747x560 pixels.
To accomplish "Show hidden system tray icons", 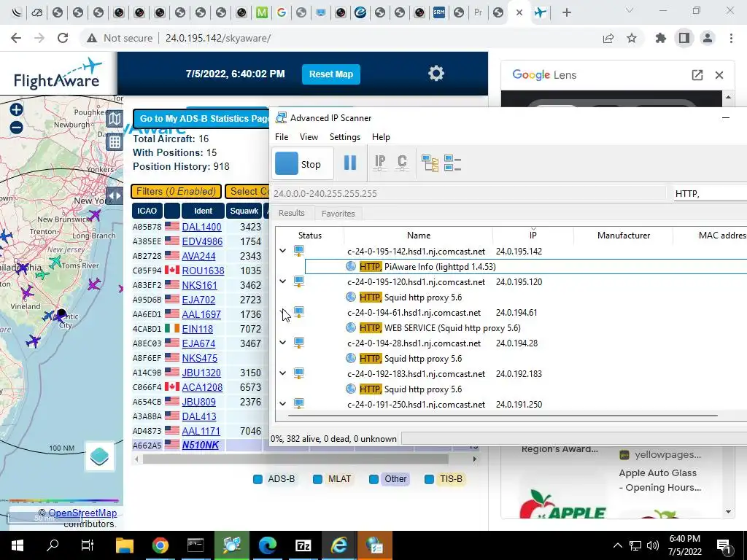I will 617,545.
